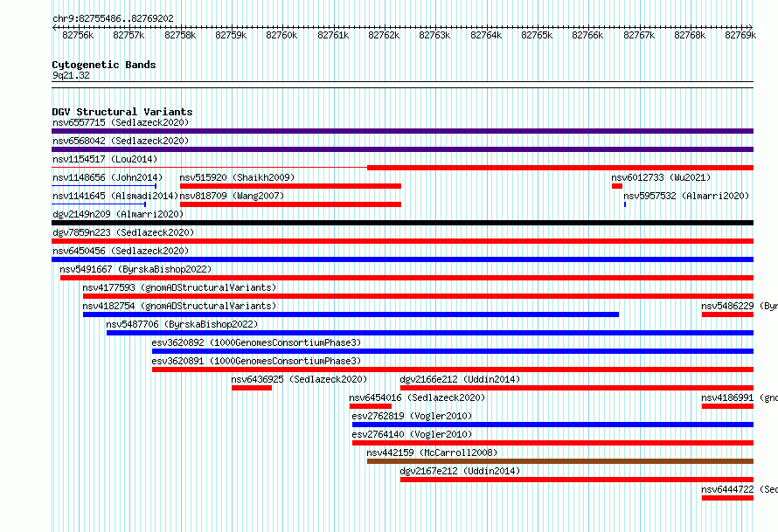
Task: Click the 82765k ruler tick label
Action: point(537,35)
